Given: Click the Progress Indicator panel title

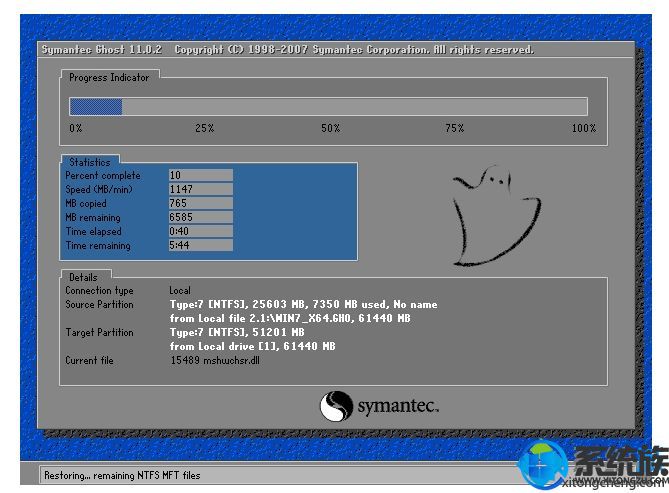Looking at the screenshot, I should coord(109,77).
